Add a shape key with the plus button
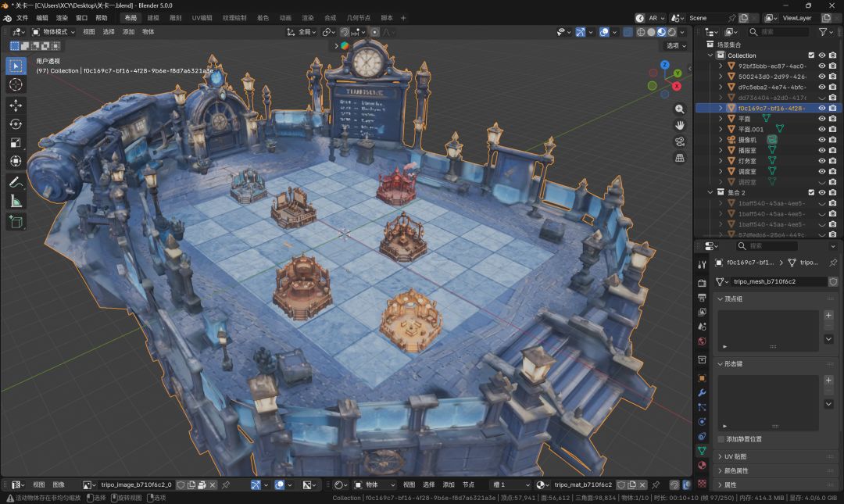 (829, 381)
